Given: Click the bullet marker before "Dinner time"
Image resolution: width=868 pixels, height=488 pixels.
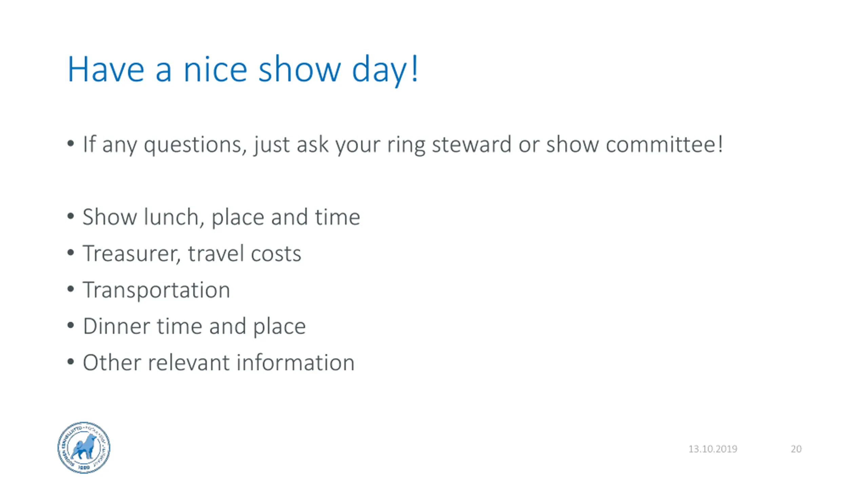Looking at the screenshot, I should point(71,326).
